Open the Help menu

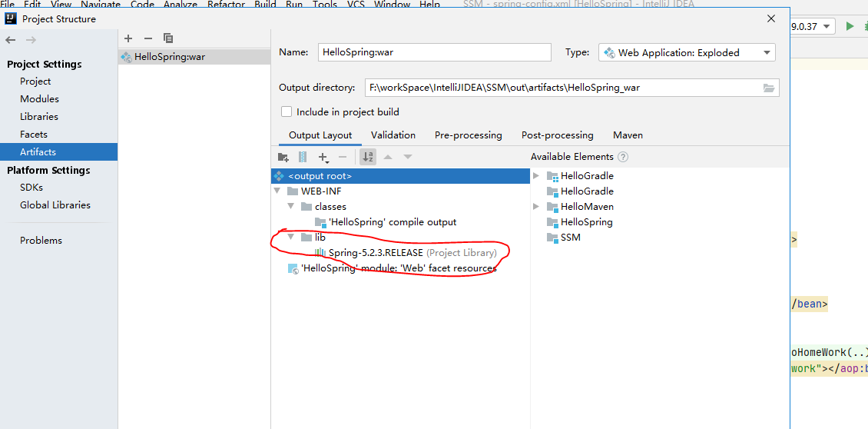click(x=429, y=5)
